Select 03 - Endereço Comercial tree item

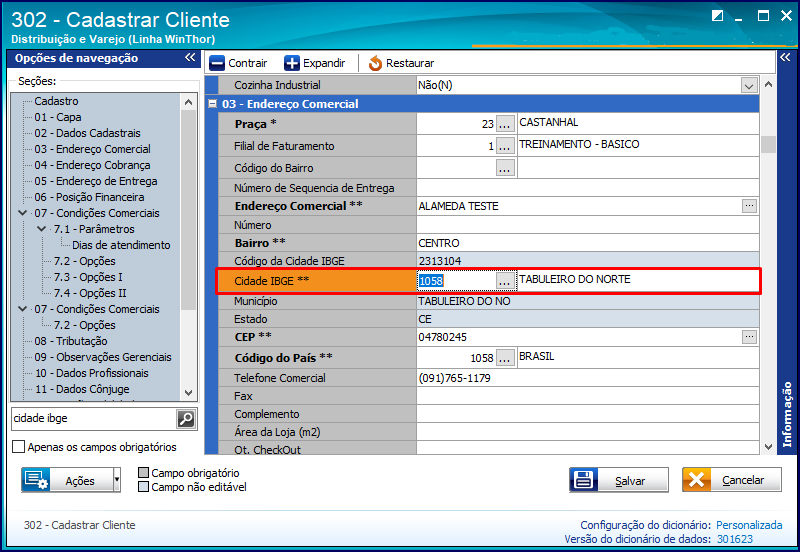(92, 149)
